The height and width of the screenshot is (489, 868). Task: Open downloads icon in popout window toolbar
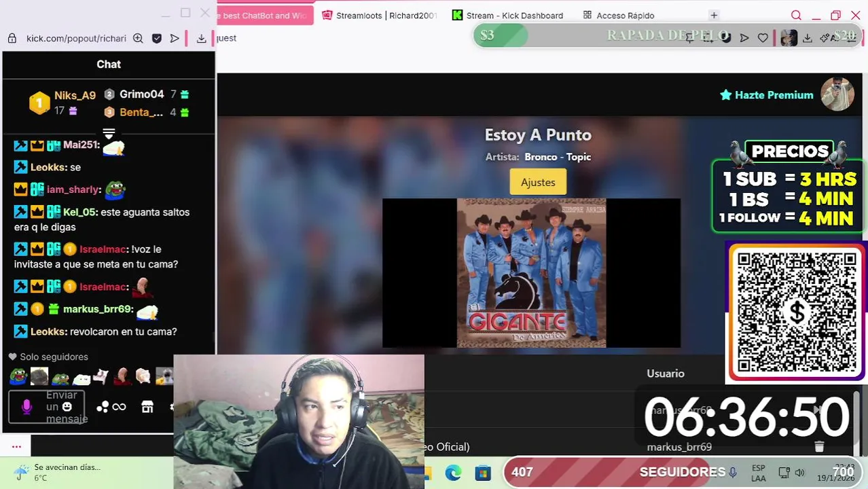click(x=201, y=39)
